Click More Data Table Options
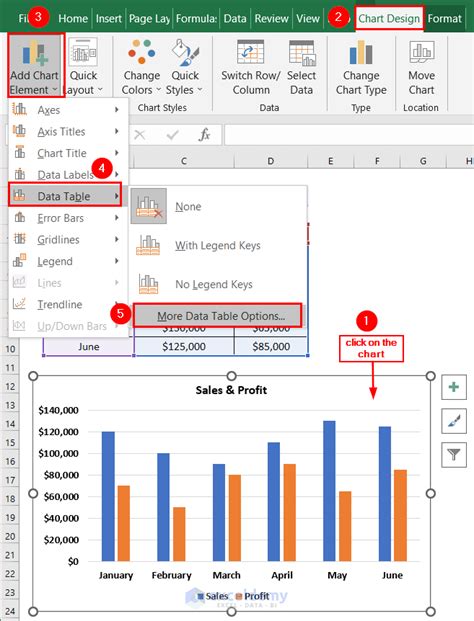This screenshot has width=474, height=621. (217, 316)
